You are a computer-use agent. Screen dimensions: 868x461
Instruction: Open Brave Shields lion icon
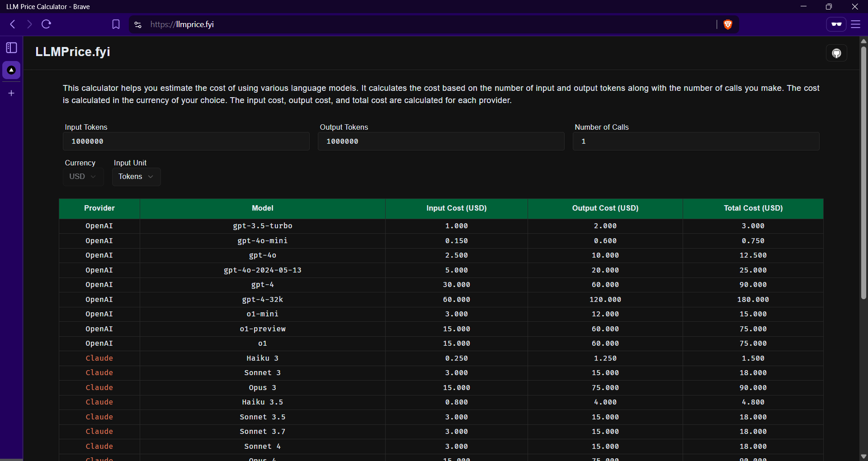[x=728, y=24]
